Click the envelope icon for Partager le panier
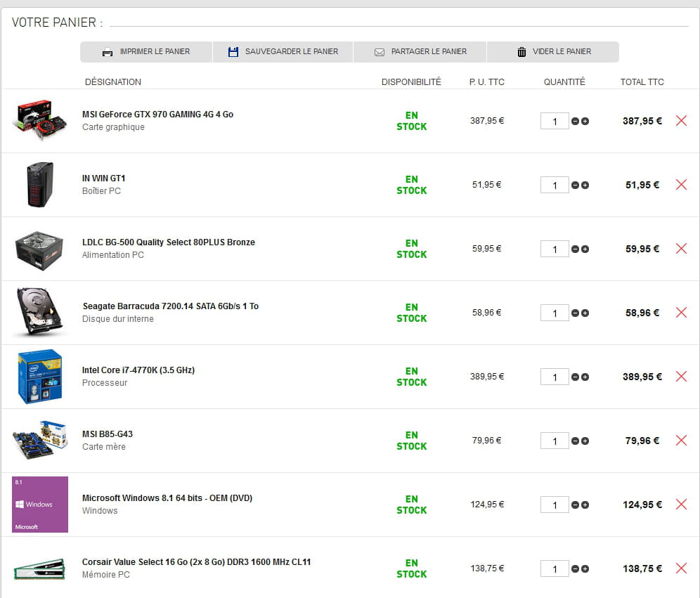 (x=380, y=52)
